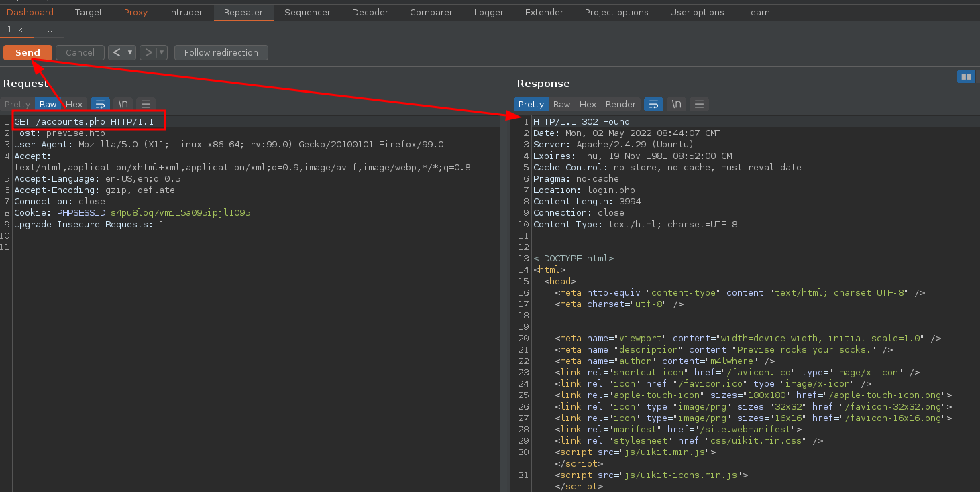Click the GET /accounts.php request line
980x492 pixels.
(x=84, y=122)
